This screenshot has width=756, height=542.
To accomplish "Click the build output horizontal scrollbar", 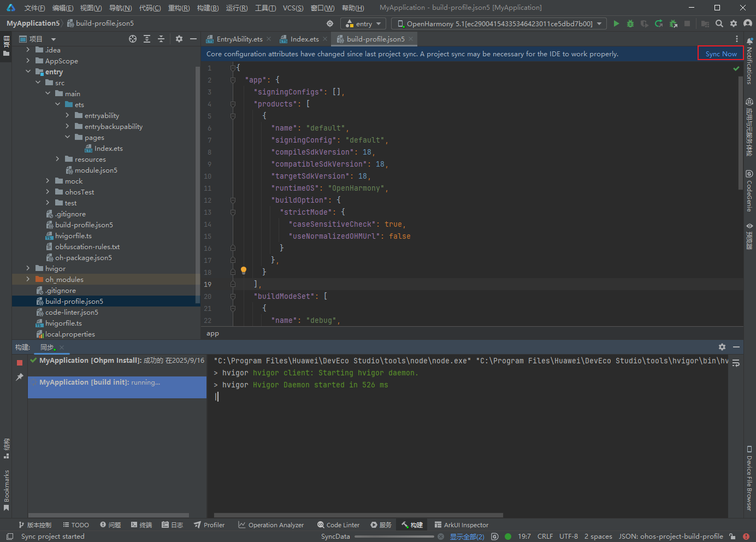I will pos(358,515).
